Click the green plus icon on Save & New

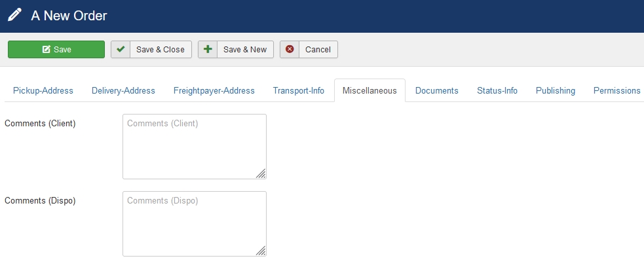[208, 49]
